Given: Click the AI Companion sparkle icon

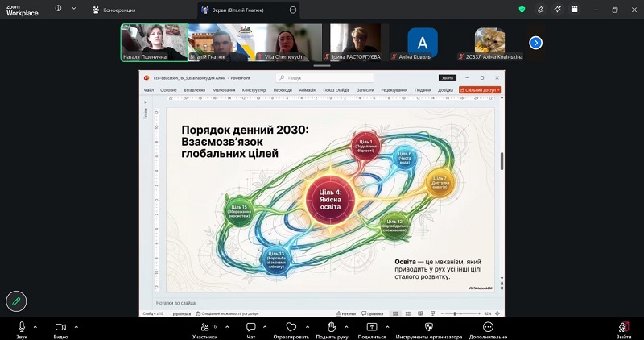Looking at the screenshot, I should pyautogui.click(x=557, y=9).
